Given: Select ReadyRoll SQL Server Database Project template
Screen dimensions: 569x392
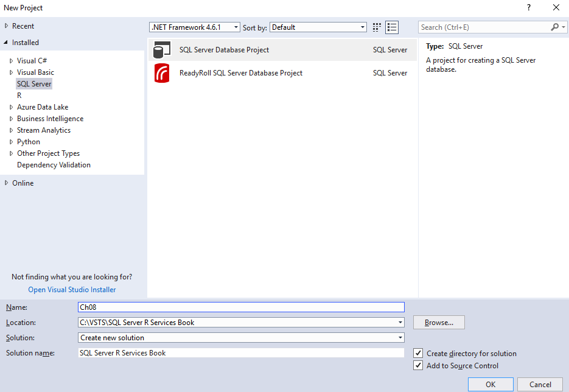Looking at the screenshot, I should [282, 73].
